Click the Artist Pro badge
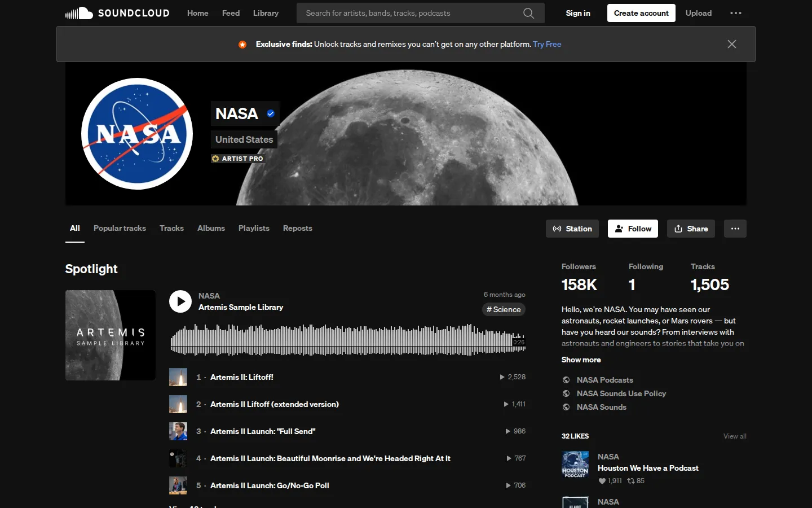The height and width of the screenshot is (508, 812). [237, 159]
